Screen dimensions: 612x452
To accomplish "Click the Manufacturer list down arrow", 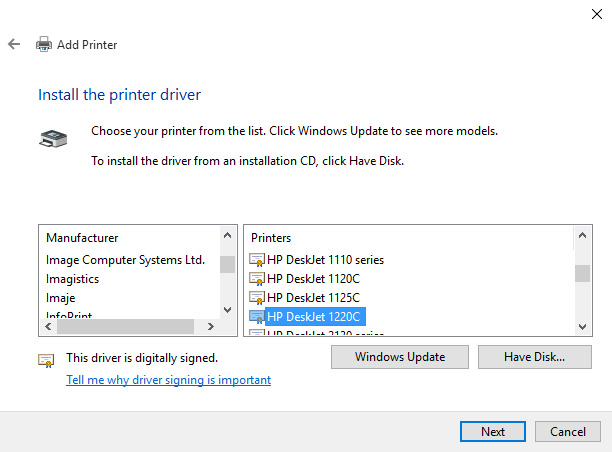I will click(228, 310).
